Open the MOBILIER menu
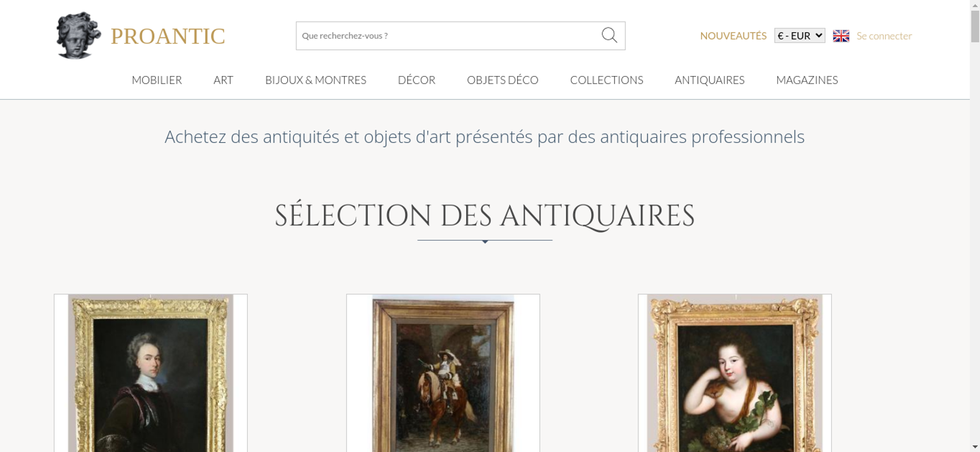 click(157, 80)
